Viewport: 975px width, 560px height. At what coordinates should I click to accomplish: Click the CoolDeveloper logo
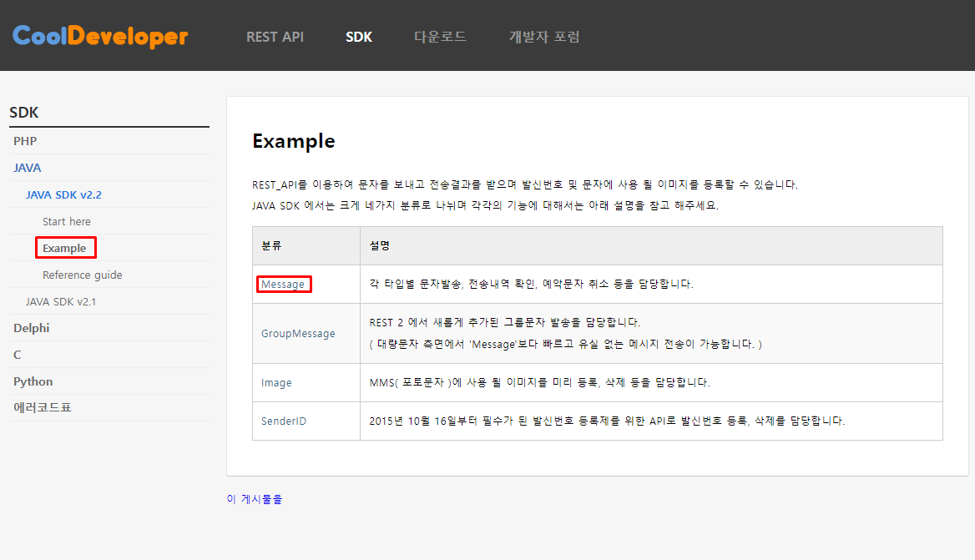(100, 37)
